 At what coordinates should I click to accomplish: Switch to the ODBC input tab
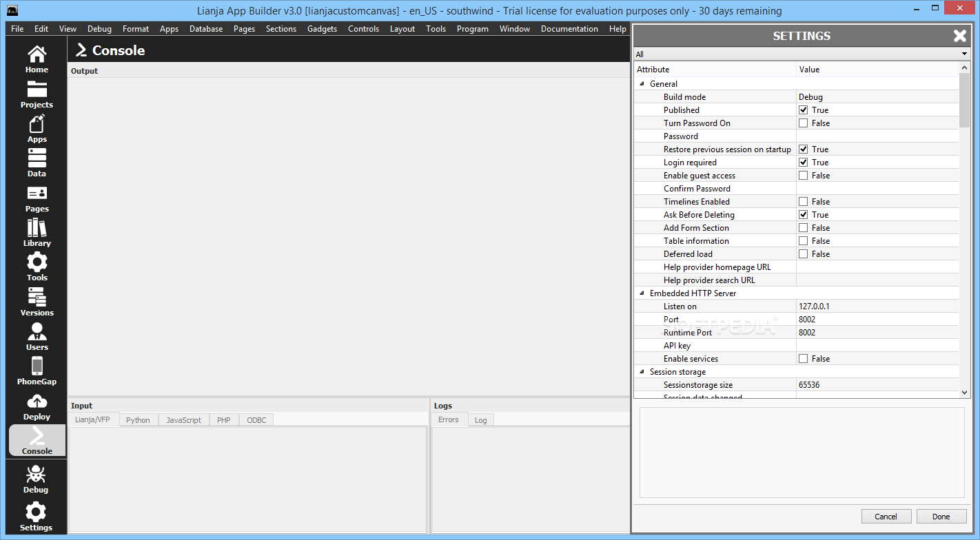256,420
